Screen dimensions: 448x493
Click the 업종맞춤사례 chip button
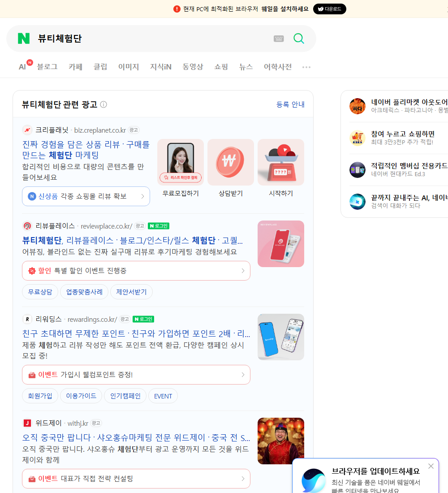84,292
